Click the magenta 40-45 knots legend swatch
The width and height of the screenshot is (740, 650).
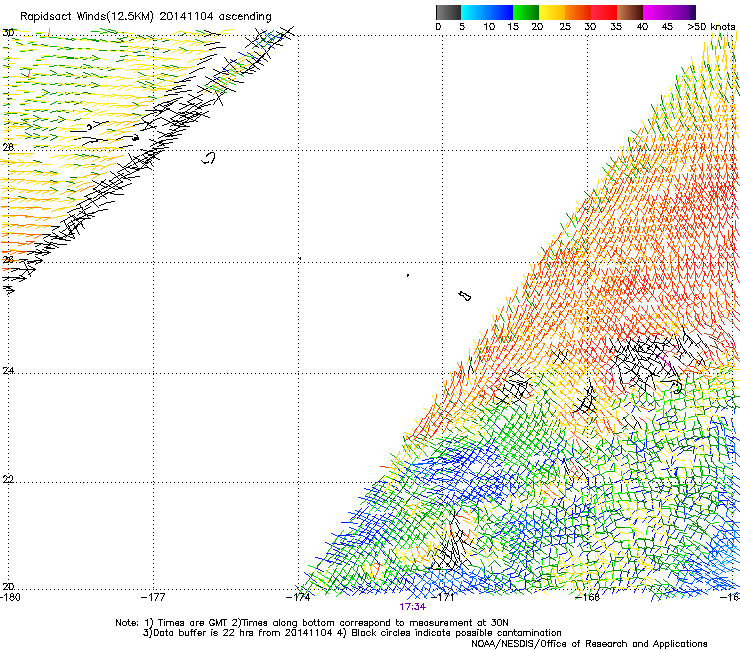click(656, 12)
